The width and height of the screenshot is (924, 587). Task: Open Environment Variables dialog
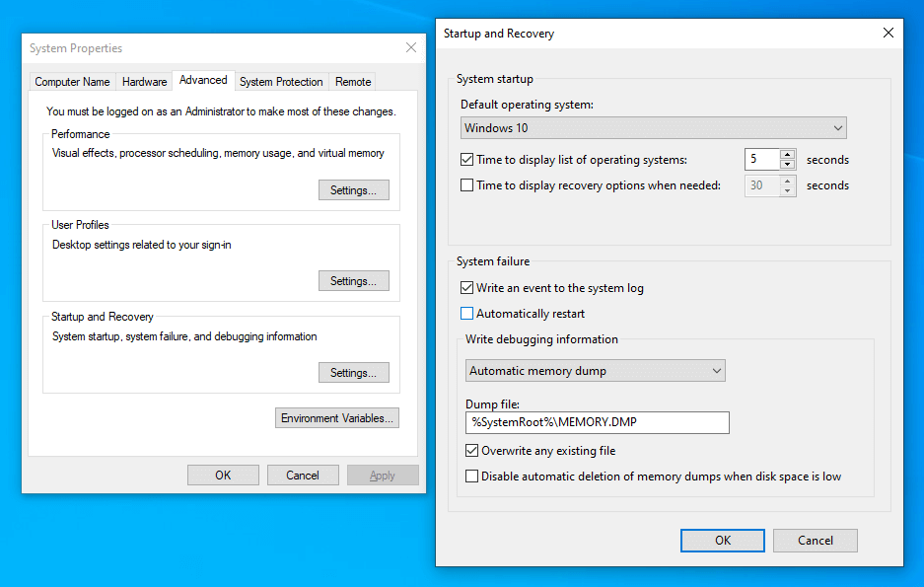337,418
